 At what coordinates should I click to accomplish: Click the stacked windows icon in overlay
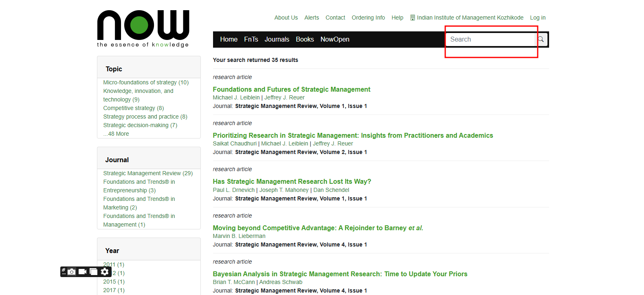pos(94,272)
